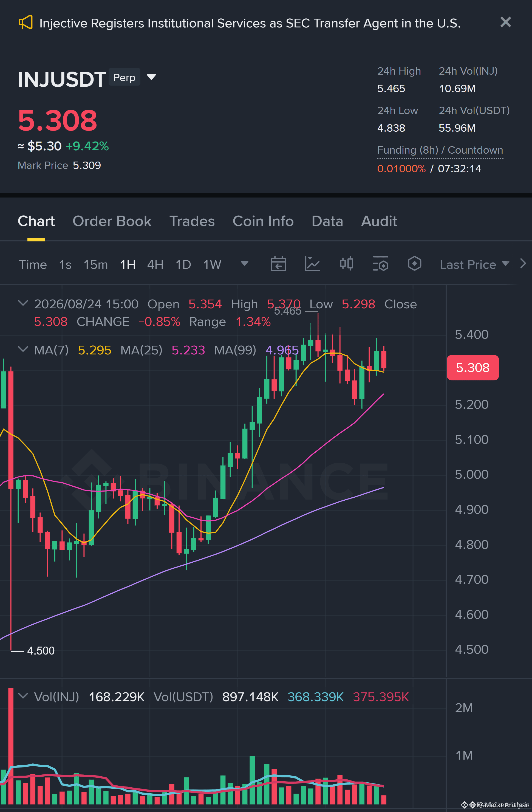The height and width of the screenshot is (812, 532).
Task: Click the volume MA value 375.395K
Action: (x=381, y=697)
